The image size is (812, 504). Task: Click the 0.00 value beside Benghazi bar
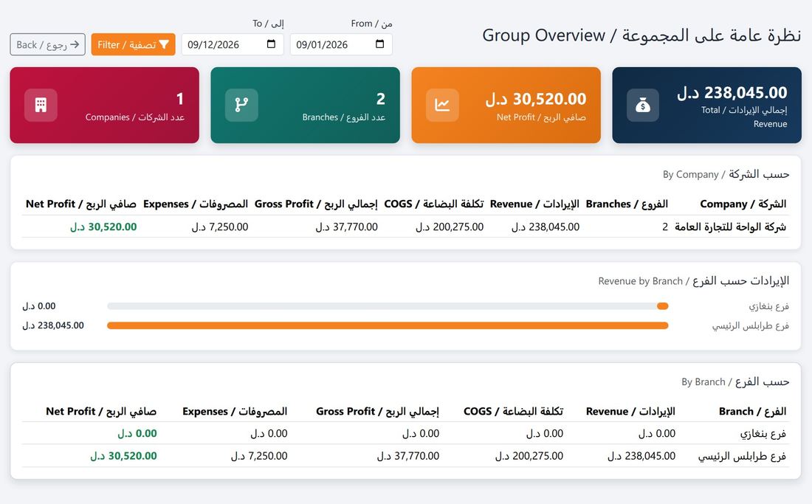pos(39,306)
